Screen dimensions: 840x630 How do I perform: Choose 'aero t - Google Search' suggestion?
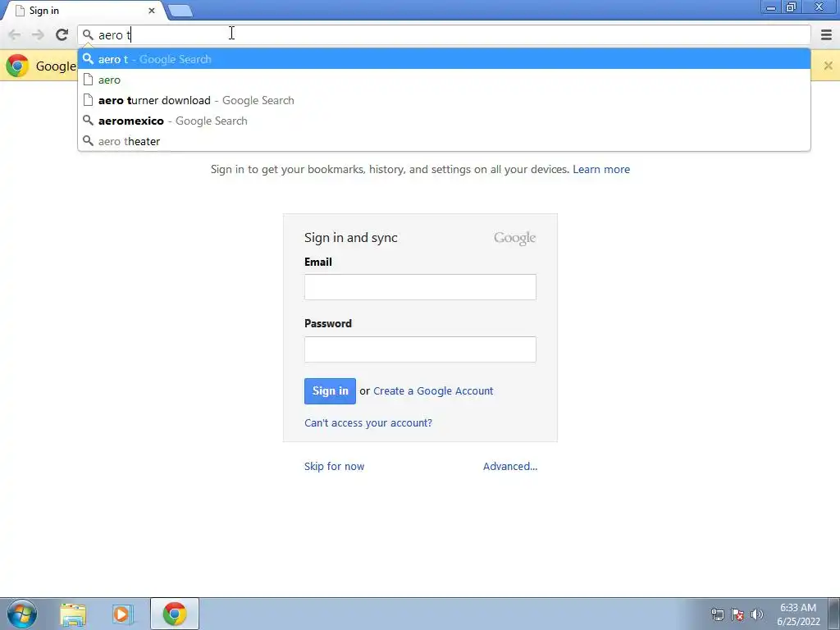[444, 59]
